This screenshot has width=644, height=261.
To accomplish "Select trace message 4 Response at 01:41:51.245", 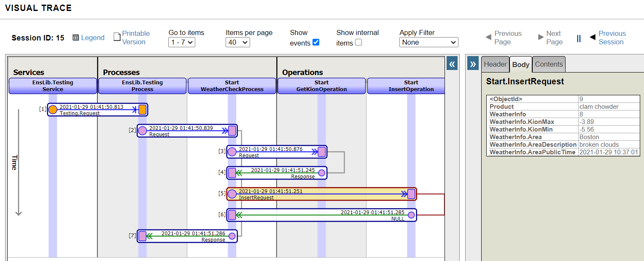I will pyautogui.click(x=277, y=173).
